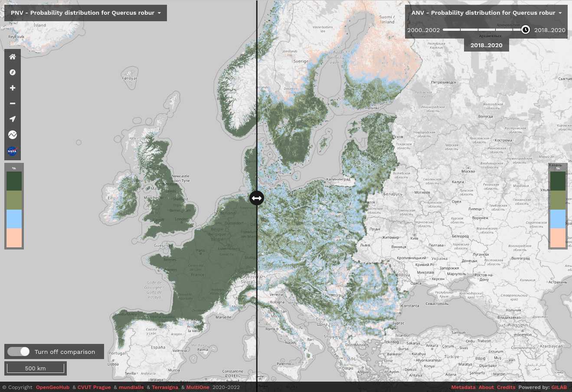
Task: Click the home icon on the left toolbar
Action: pos(13,57)
